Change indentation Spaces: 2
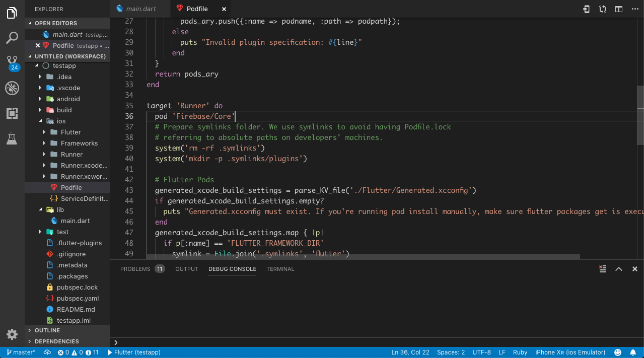This screenshot has width=644, height=358. coord(451,352)
